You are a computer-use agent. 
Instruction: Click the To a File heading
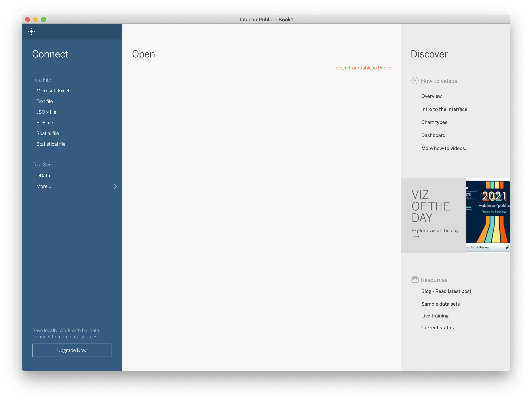click(x=42, y=80)
